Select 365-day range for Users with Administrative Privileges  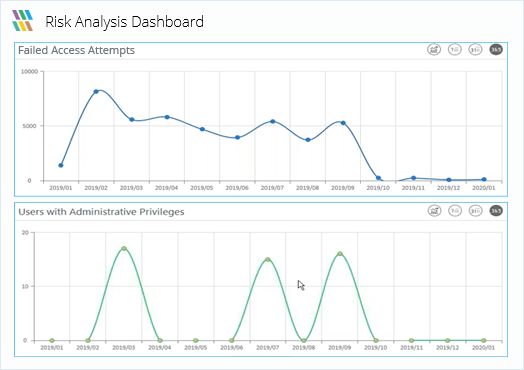(496, 211)
